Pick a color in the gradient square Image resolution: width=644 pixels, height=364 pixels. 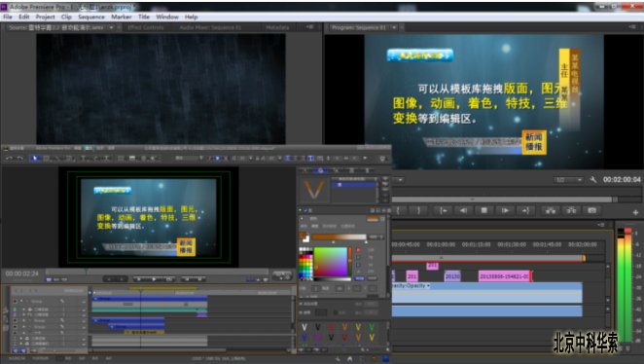click(x=330, y=262)
